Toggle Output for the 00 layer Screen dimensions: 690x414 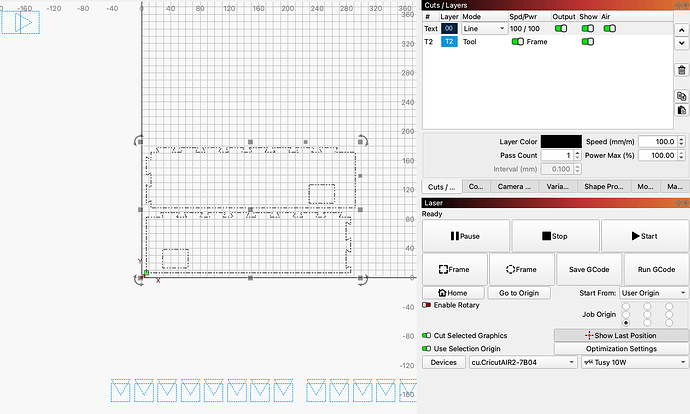point(561,29)
